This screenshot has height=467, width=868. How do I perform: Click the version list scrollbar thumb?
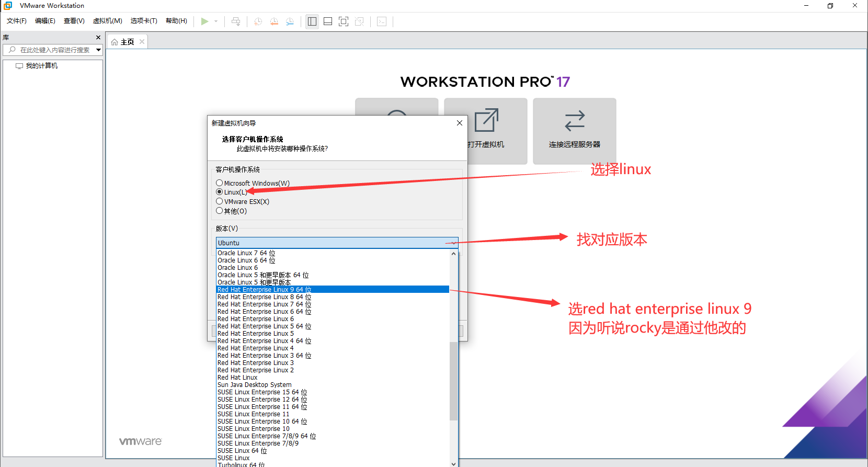[x=453, y=381]
